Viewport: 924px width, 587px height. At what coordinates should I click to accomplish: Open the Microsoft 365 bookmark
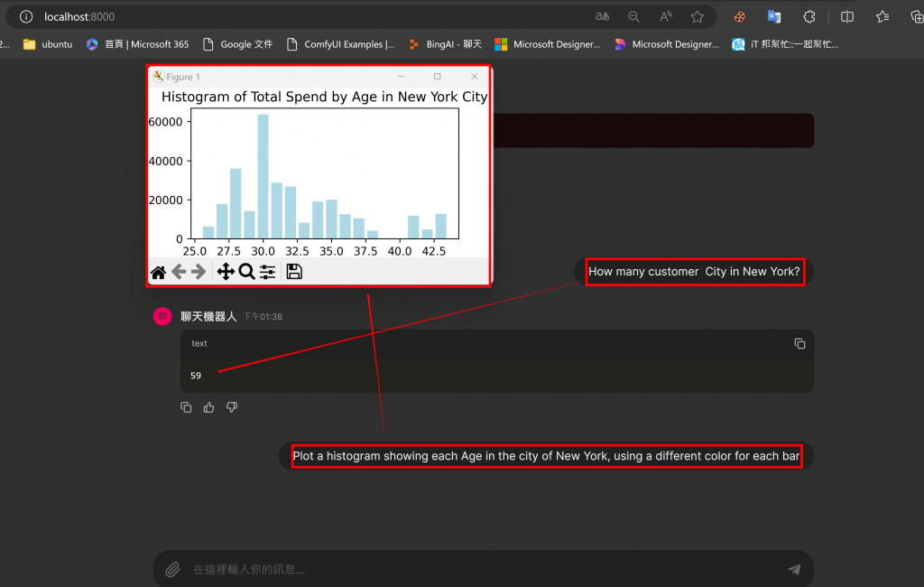(x=137, y=44)
